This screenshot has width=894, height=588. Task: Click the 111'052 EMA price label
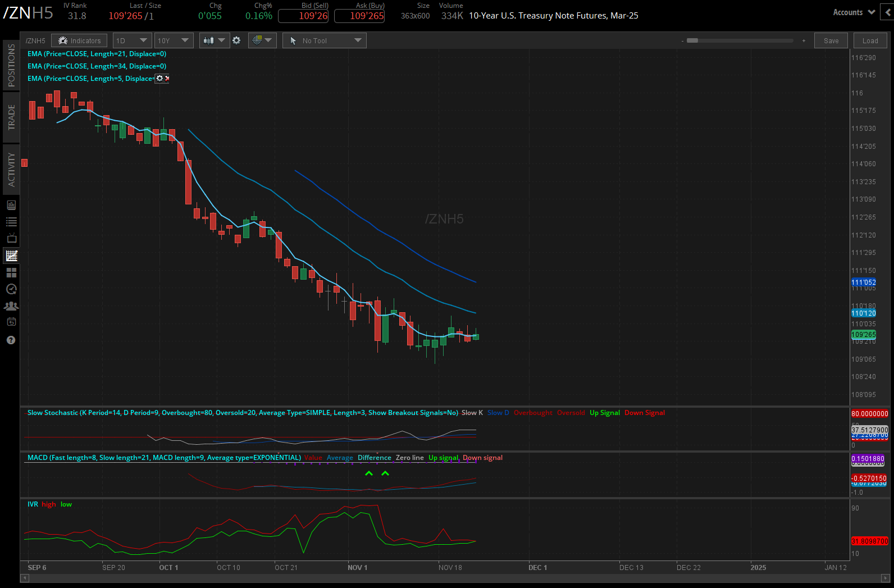[864, 282]
